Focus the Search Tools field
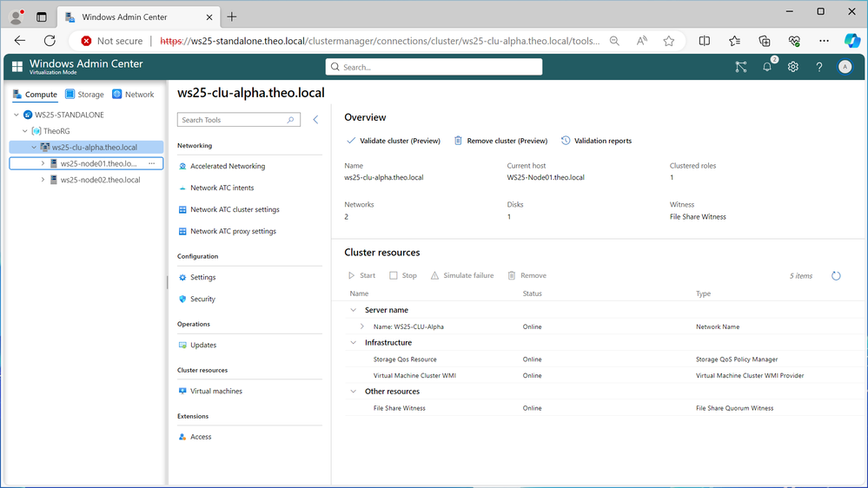 tap(239, 120)
